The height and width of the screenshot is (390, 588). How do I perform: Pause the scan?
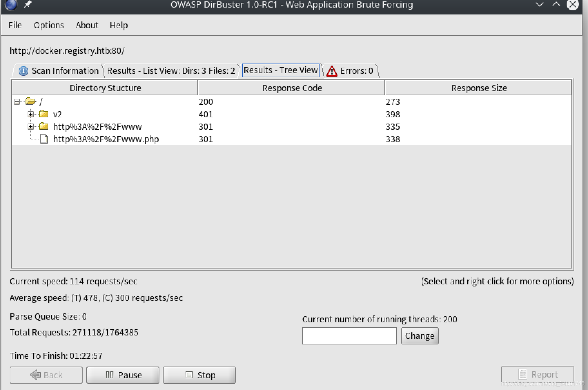[x=123, y=375]
